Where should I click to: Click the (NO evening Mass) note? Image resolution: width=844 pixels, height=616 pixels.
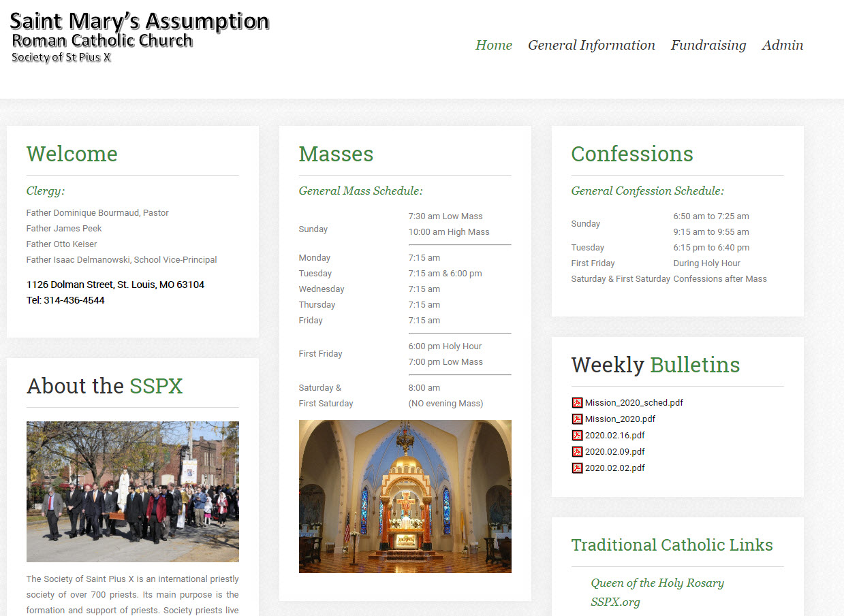(446, 404)
